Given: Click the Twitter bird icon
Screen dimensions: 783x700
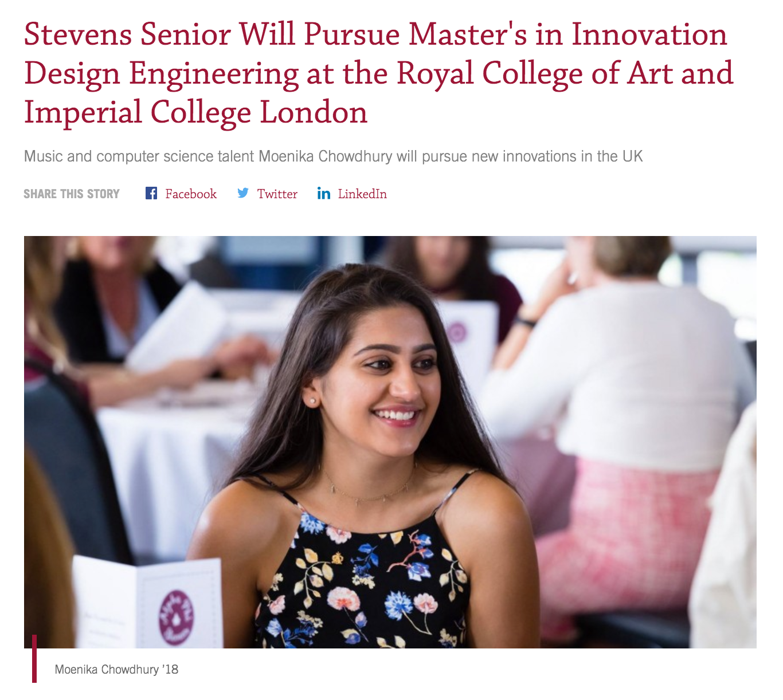Looking at the screenshot, I should pyautogui.click(x=243, y=193).
